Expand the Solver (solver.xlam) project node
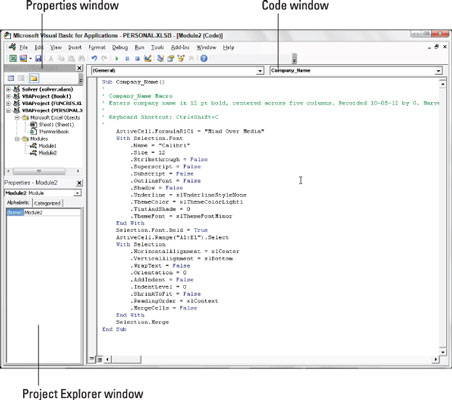Viewport: 452px width, 400px height. point(8,89)
